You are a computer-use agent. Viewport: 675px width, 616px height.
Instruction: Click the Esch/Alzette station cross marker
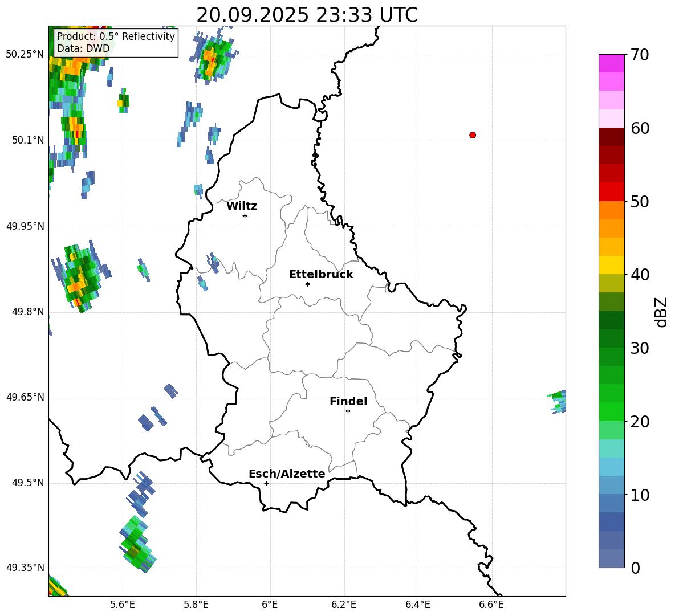coord(266,483)
